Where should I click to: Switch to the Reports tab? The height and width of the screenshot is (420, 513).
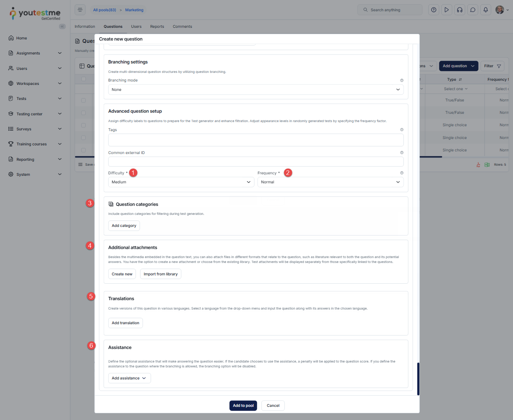[x=157, y=27]
